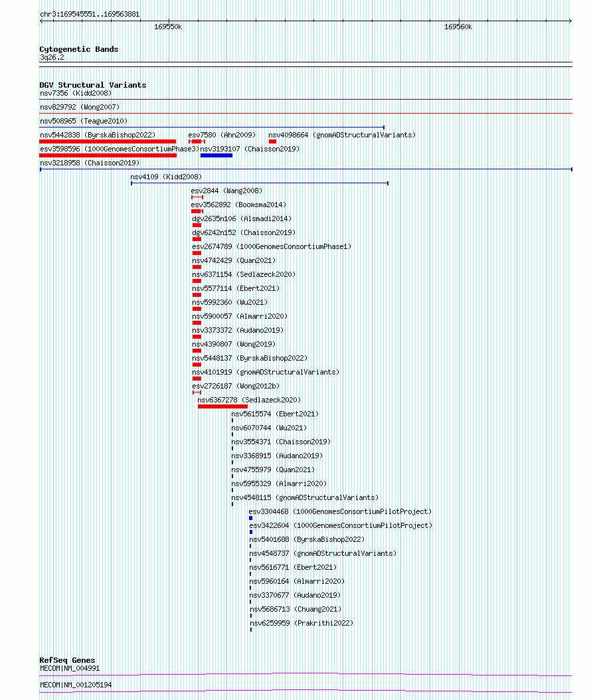Viewport: 591px width, 700px height.
Task: Click esv2726187 (Wong2012b) label
Action: pos(236,386)
